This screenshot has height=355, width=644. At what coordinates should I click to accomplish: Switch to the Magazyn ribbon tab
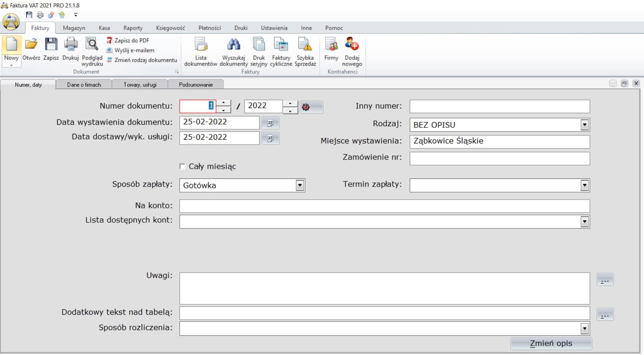(x=74, y=28)
